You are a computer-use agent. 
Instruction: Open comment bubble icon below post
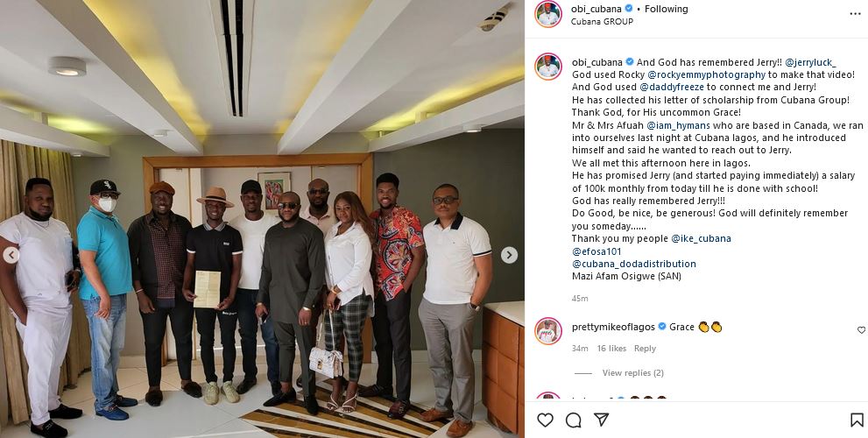coord(574,420)
